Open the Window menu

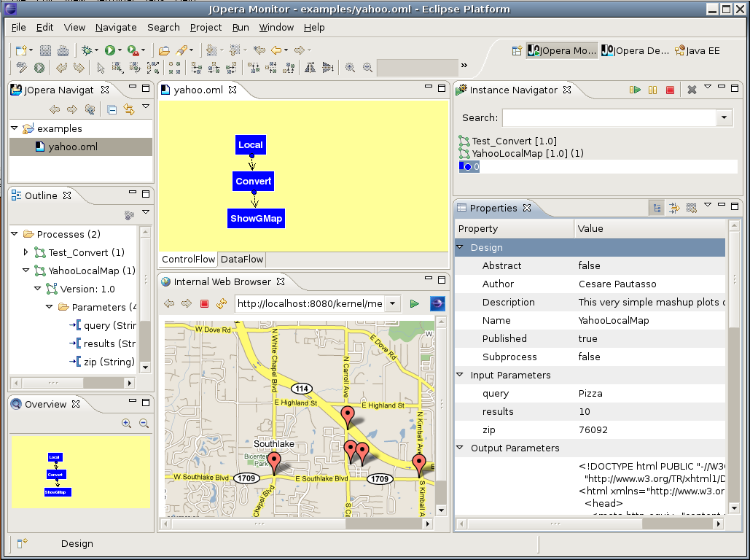tap(276, 27)
